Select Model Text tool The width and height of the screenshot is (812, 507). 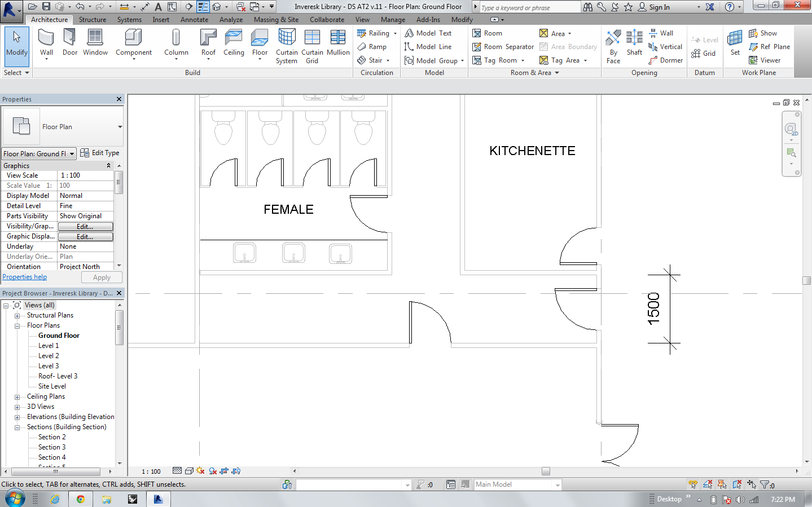[x=428, y=33]
